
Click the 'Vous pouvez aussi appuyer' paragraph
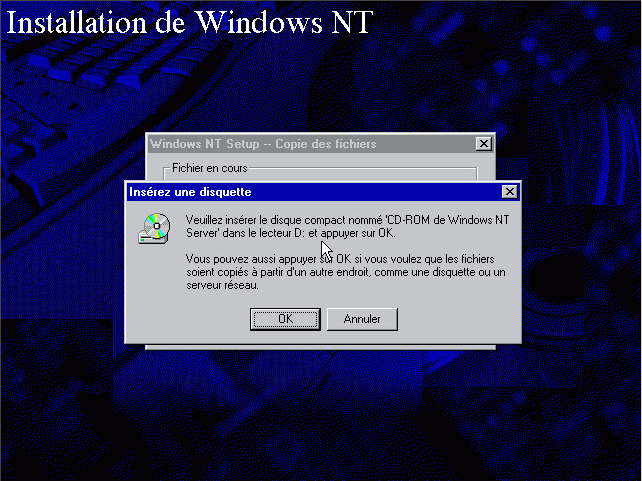pyautogui.click(x=346, y=272)
